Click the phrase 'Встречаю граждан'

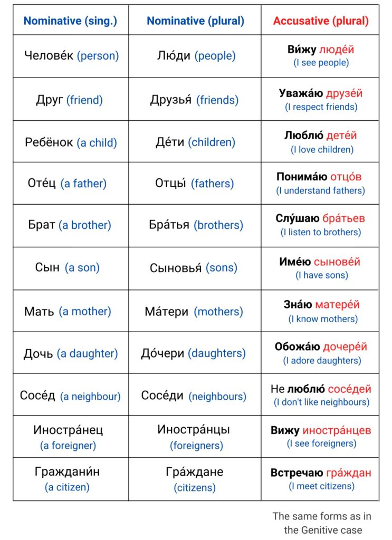(321, 473)
